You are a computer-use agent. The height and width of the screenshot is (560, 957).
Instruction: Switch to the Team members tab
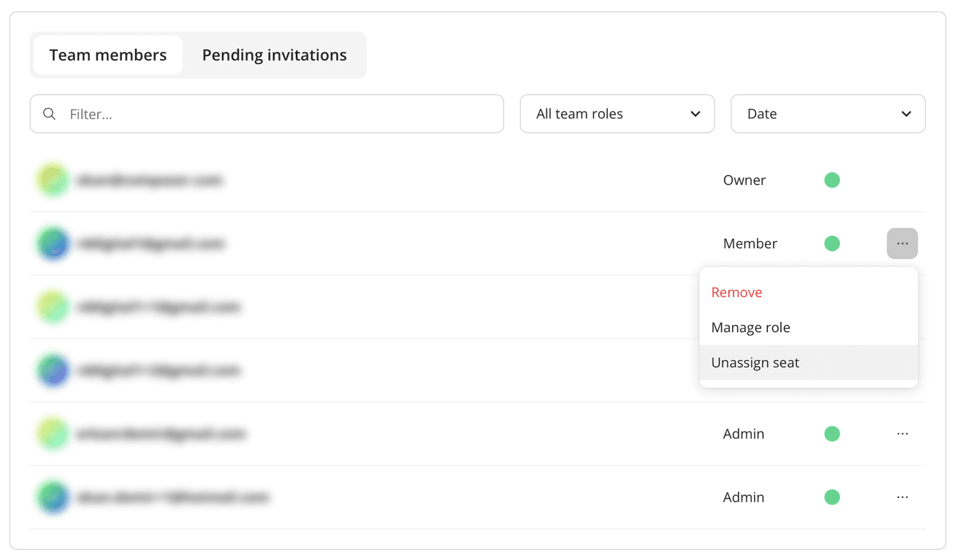coord(107,55)
